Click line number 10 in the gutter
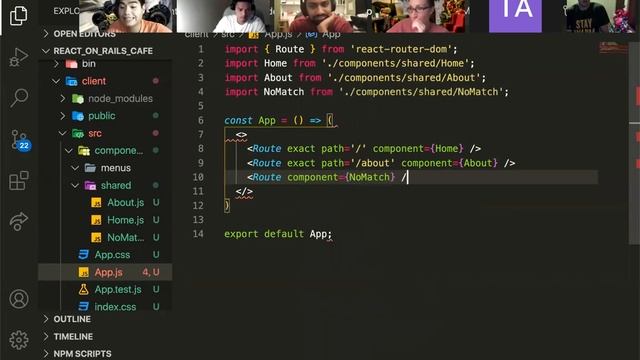The height and width of the screenshot is (360, 640). (x=198, y=177)
